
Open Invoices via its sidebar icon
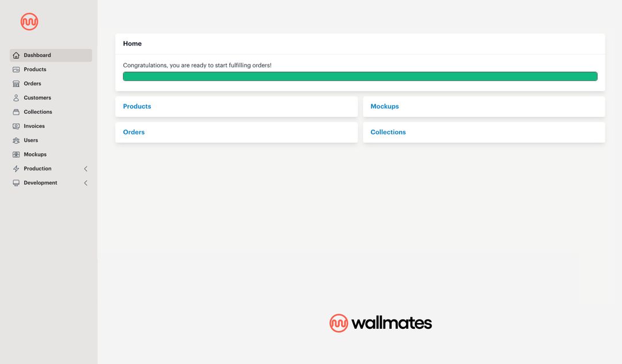(16, 126)
